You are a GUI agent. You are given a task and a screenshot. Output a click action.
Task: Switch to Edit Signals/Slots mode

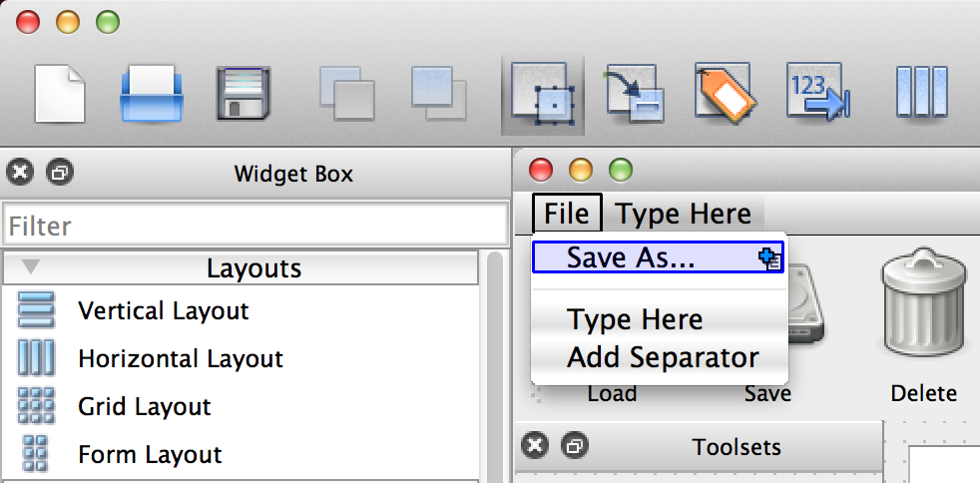[632, 94]
